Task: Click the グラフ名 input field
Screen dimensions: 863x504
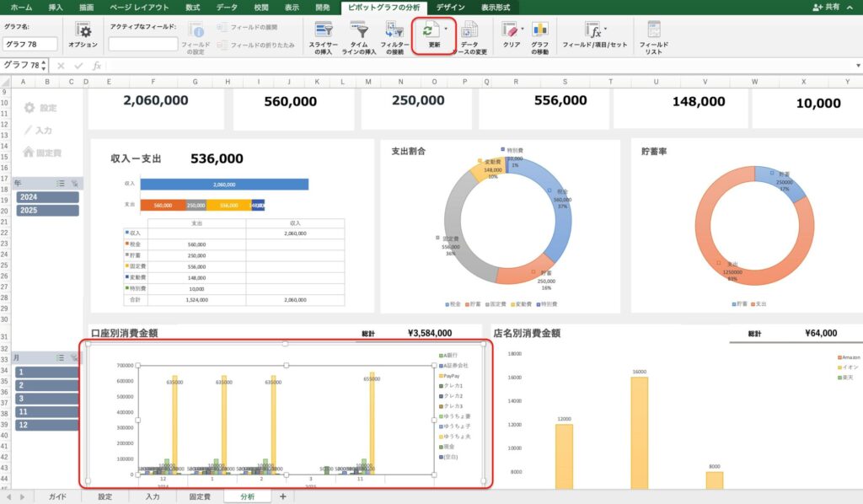Action: pyautogui.click(x=30, y=44)
